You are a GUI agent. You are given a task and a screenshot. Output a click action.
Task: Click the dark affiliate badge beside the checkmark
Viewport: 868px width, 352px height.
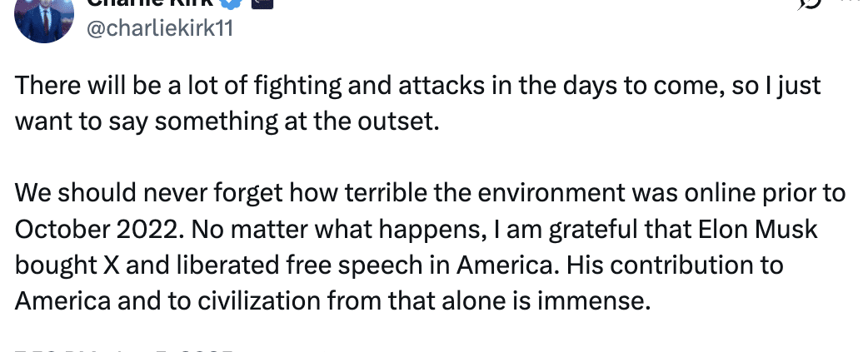pyautogui.click(x=262, y=2)
